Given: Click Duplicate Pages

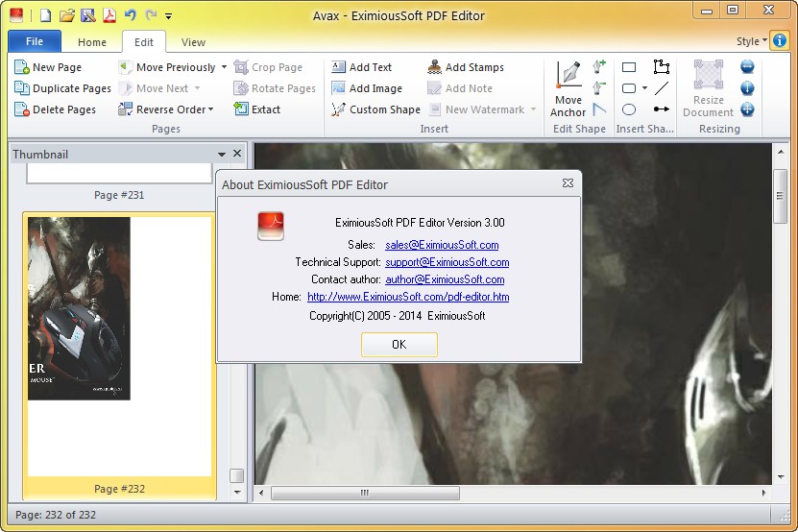Looking at the screenshot, I should coord(62,88).
